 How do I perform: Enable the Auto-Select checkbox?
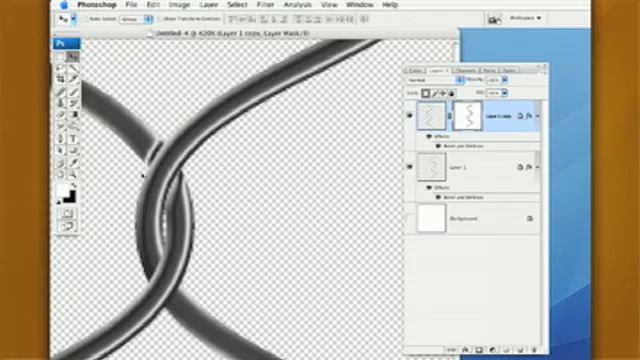coord(86,19)
